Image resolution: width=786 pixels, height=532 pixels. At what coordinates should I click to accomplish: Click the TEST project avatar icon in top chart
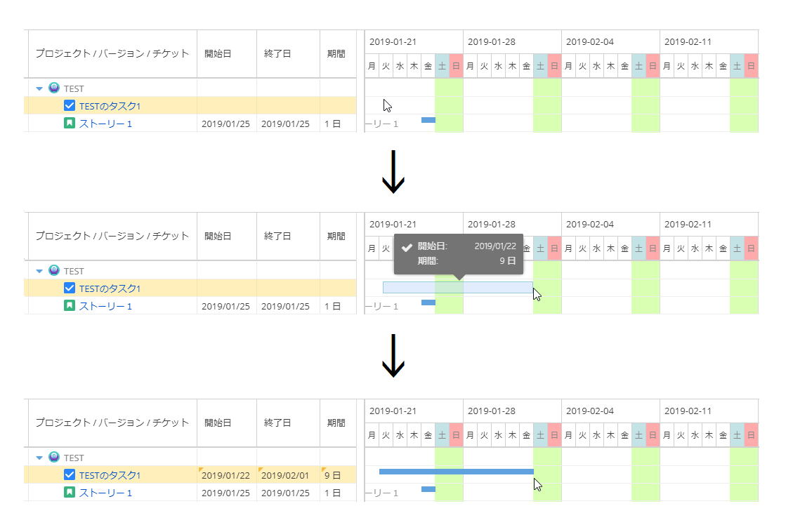(x=54, y=88)
